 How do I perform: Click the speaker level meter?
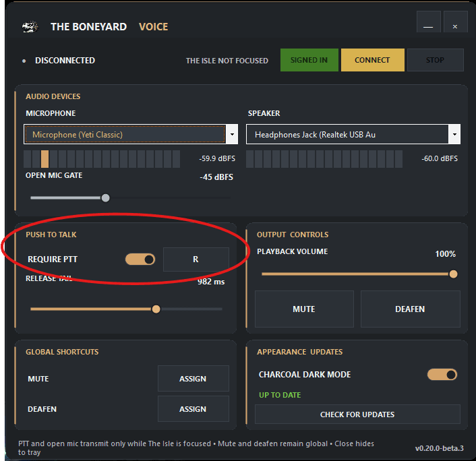coord(324,159)
